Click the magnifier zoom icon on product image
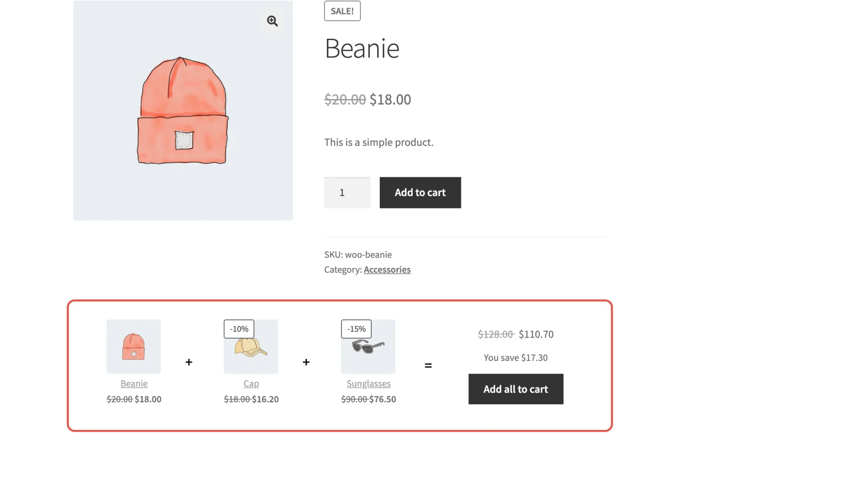This screenshot has height=483, width=868. point(272,21)
